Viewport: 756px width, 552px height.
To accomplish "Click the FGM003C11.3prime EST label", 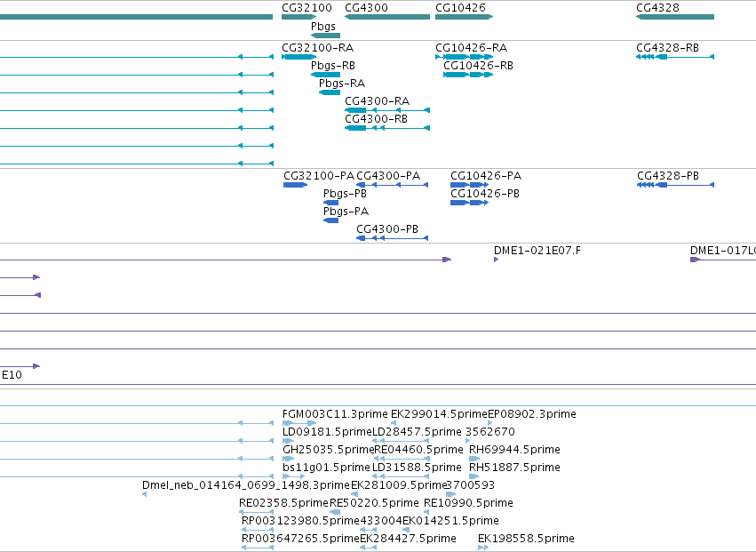I will coord(335,414).
